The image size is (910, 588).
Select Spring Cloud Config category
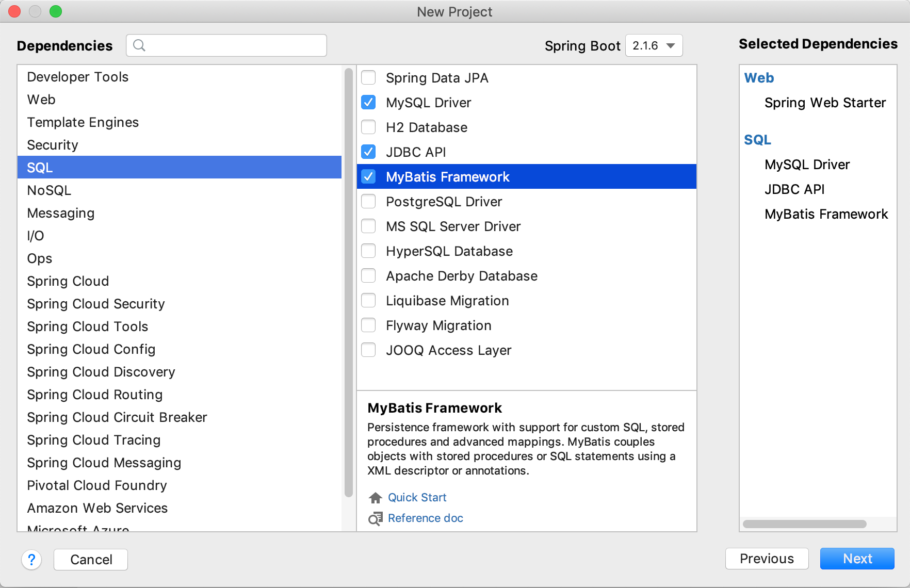(x=180, y=349)
